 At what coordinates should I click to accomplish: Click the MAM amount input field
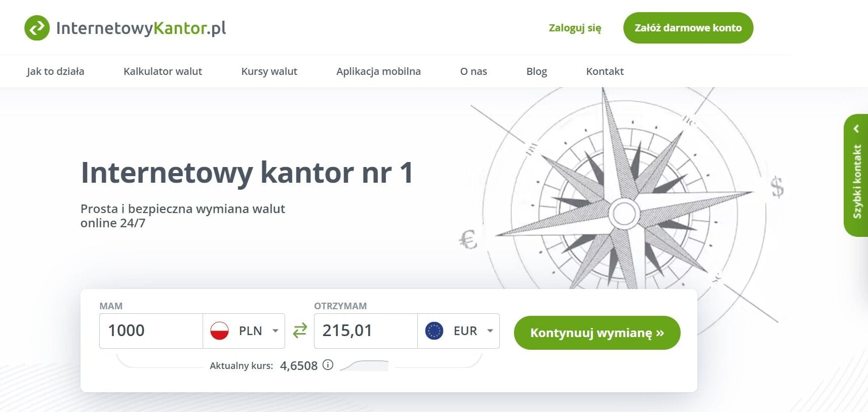(x=151, y=331)
